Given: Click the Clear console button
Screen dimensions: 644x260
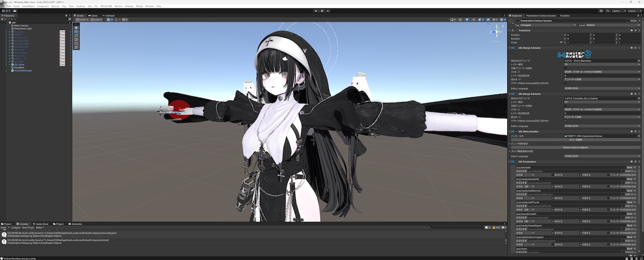Looking at the screenshot, I should click(3, 227).
